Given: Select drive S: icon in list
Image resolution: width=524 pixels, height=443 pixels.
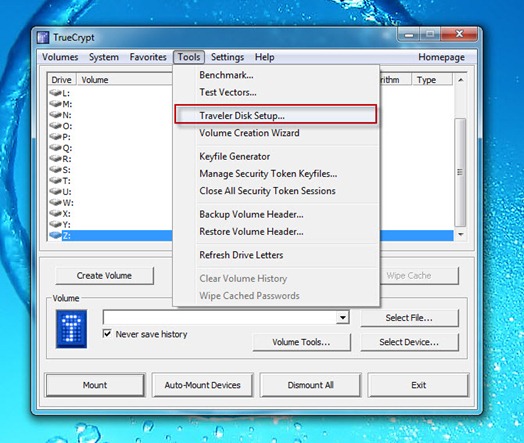Looking at the screenshot, I should 55,169.
